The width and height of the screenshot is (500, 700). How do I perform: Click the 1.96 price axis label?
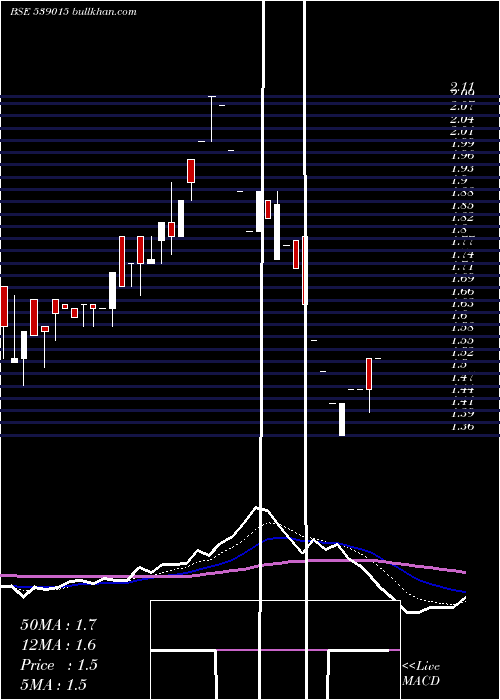[x=462, y=156]
